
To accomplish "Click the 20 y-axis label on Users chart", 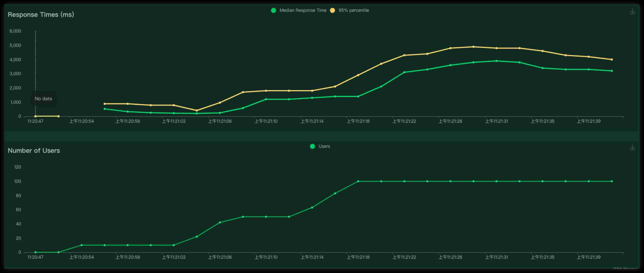I will (19, 238).
